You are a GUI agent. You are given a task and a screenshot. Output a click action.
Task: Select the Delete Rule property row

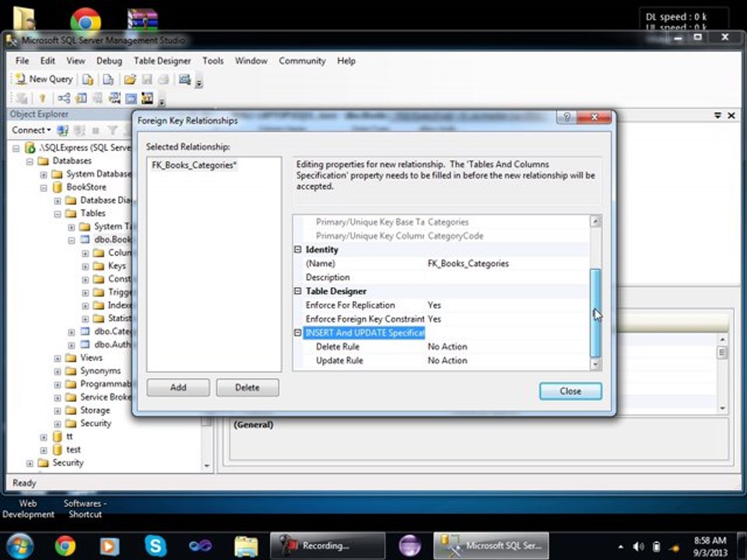(442, 347)
